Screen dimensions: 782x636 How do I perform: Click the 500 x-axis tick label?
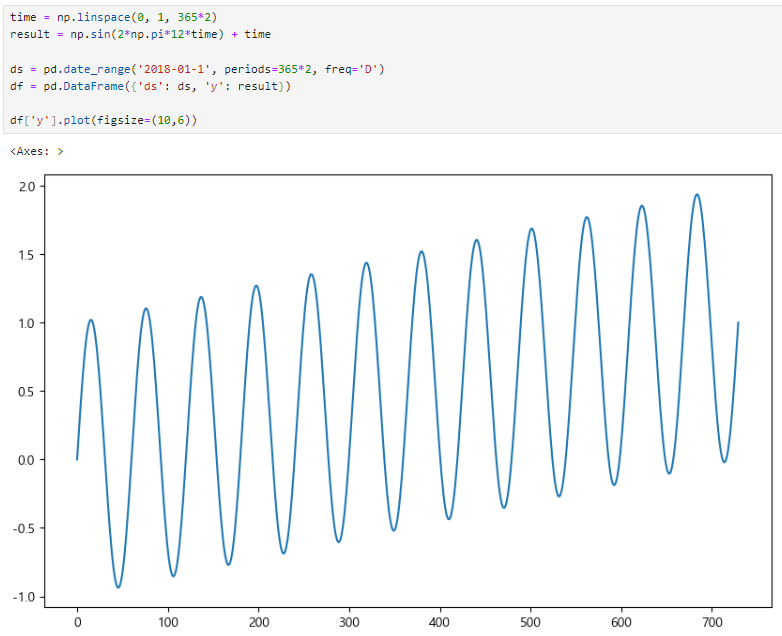tap(530, 622)
